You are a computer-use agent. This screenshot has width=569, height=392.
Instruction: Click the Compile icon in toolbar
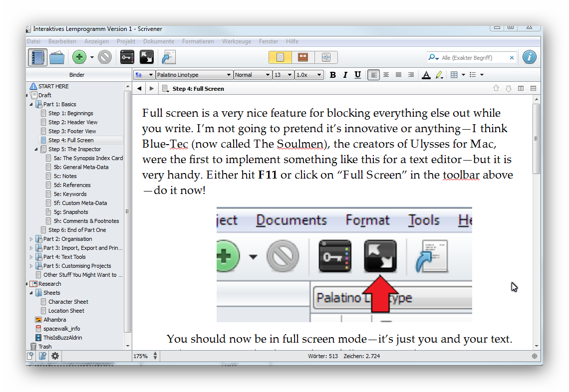pos(169,57)
